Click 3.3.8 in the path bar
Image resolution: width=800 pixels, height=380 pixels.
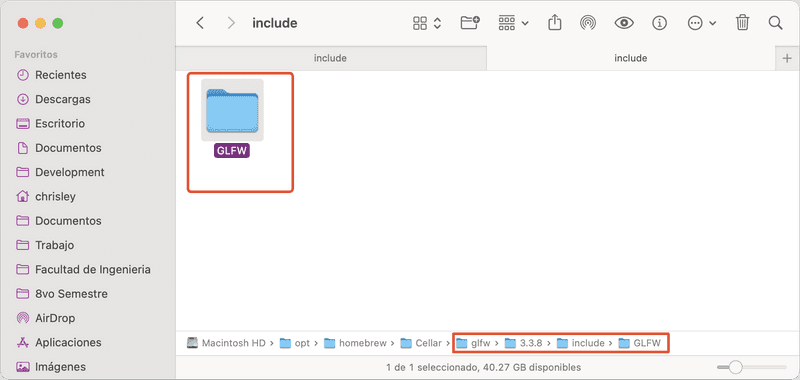tap(524, 343)
